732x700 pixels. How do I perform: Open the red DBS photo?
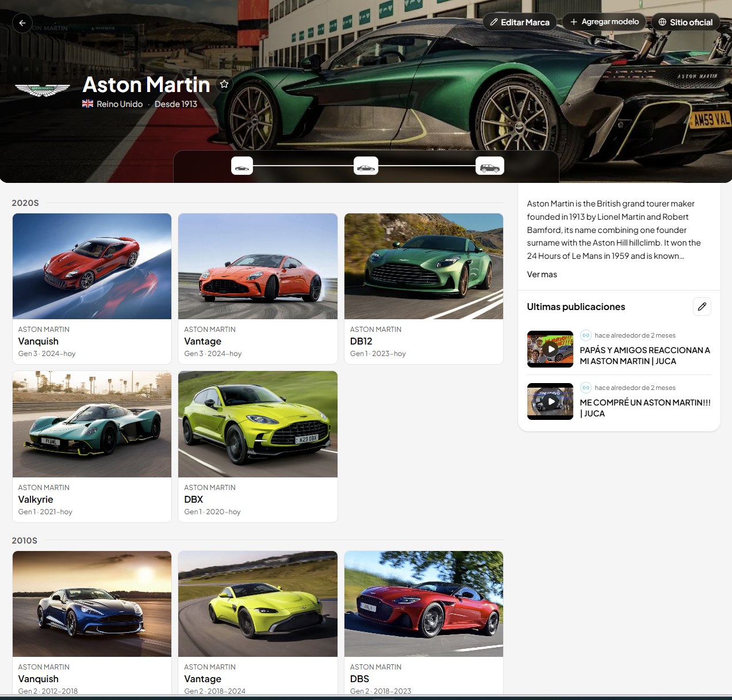click(x=424, y=604)
